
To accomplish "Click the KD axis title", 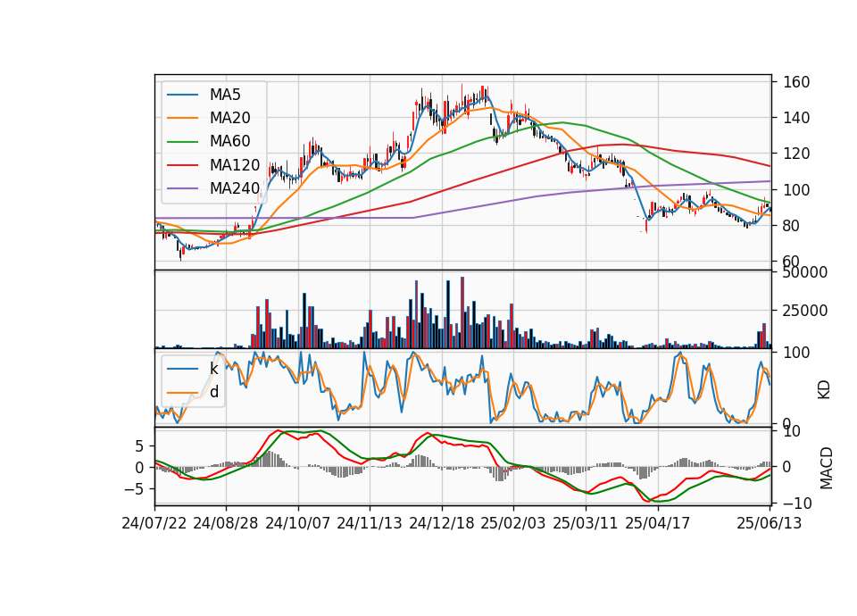I will click(824, 389).
